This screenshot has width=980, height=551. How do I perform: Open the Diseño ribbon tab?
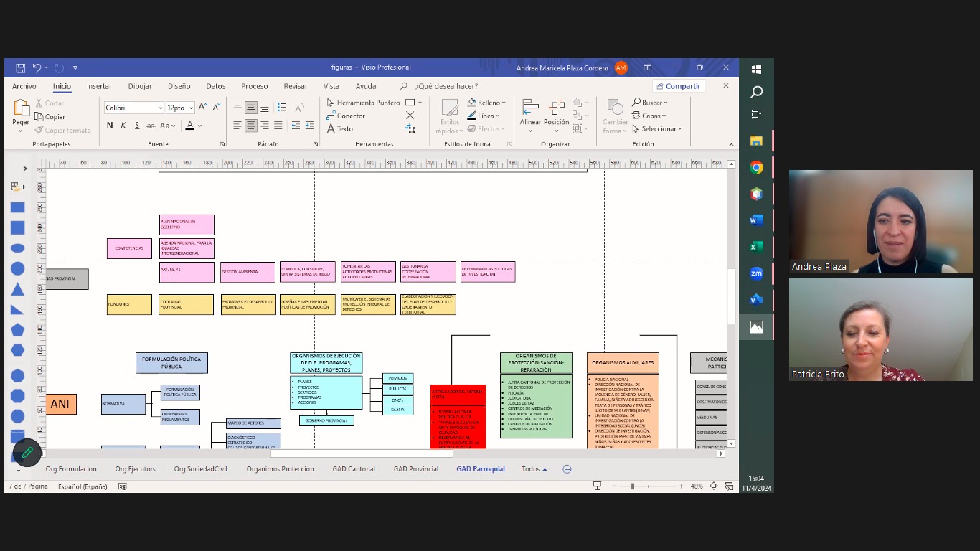(179, 86)
